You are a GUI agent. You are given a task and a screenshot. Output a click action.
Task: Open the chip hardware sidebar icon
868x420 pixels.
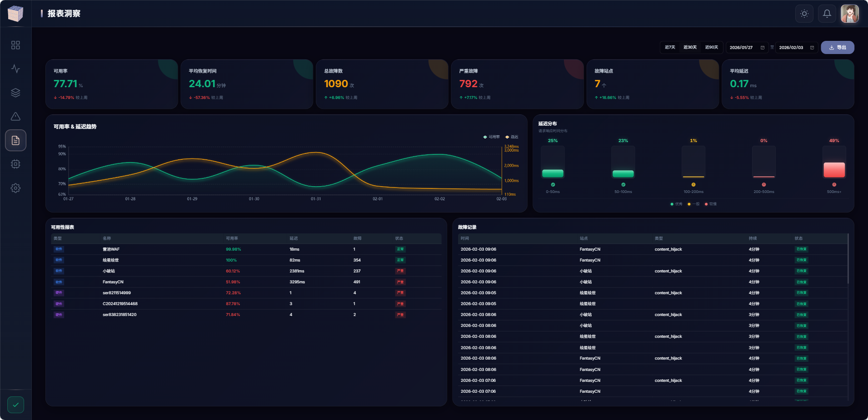pyautogui.click(x=15, y=164)
